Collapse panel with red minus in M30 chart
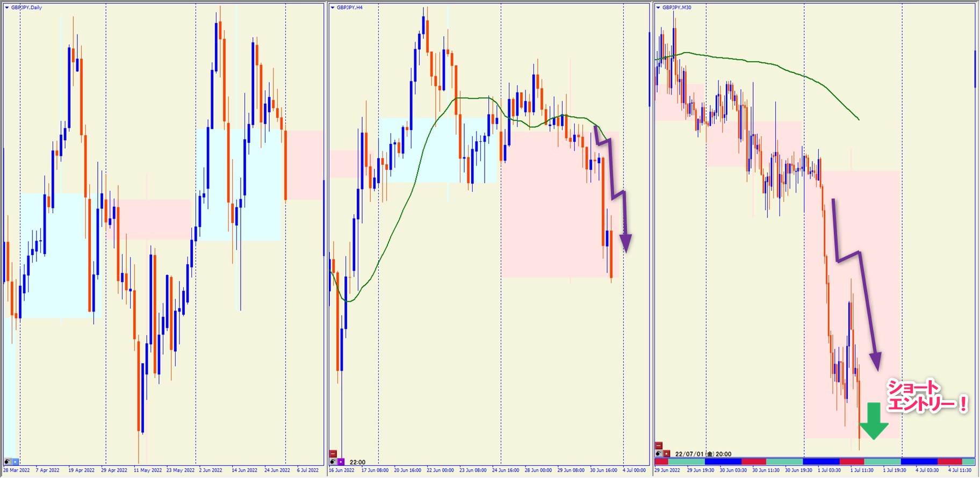Viewport: 980px width, 478px height. [x=659, y=446]
